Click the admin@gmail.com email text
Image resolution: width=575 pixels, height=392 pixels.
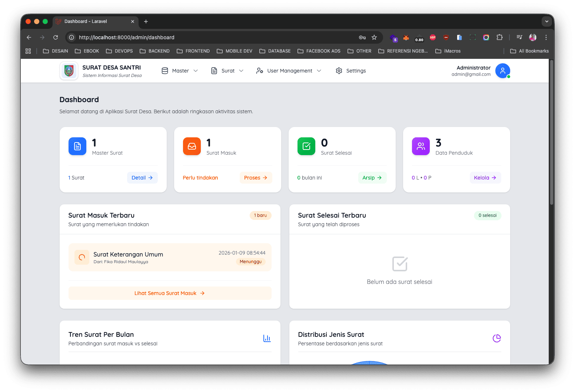[x=471, y=74]
